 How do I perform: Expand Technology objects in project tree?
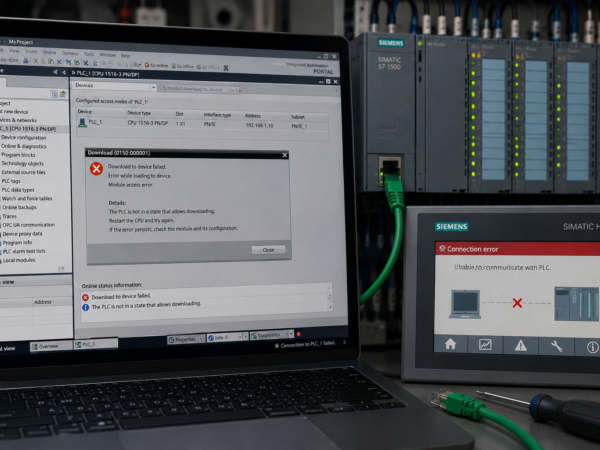pos(22,163)
